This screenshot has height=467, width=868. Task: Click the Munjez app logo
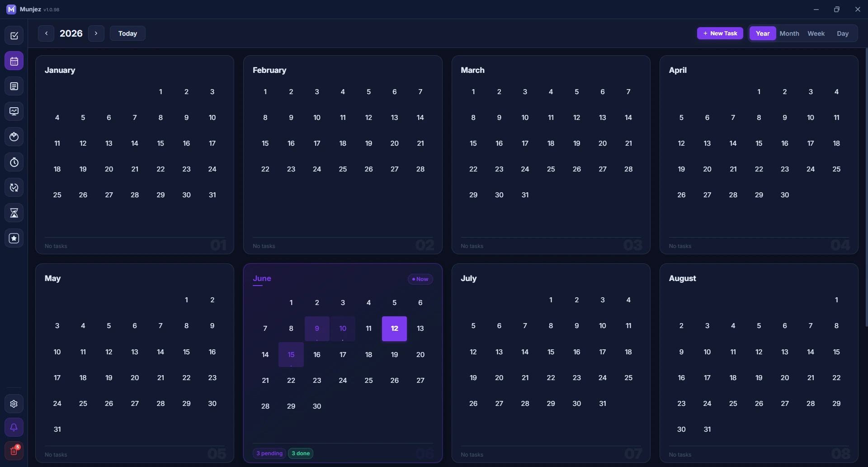11,10
